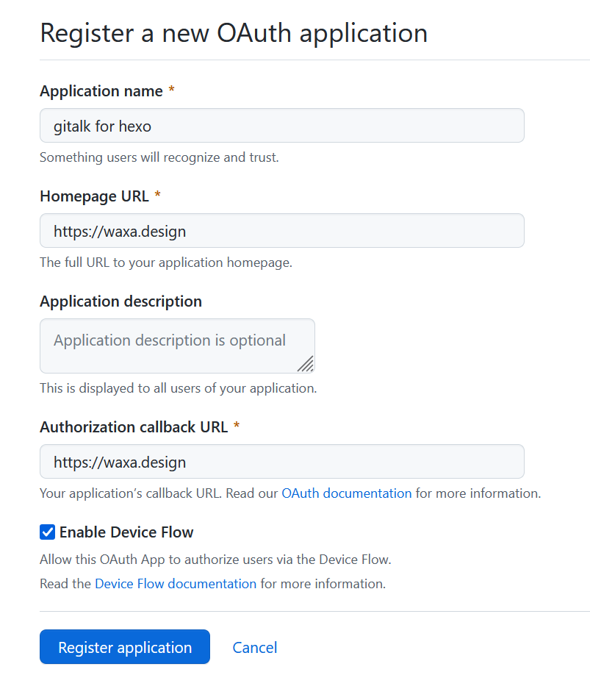Screen dimensions: 590x700
Task: Cancel the OAuth application registration
Action: point(255,647)
